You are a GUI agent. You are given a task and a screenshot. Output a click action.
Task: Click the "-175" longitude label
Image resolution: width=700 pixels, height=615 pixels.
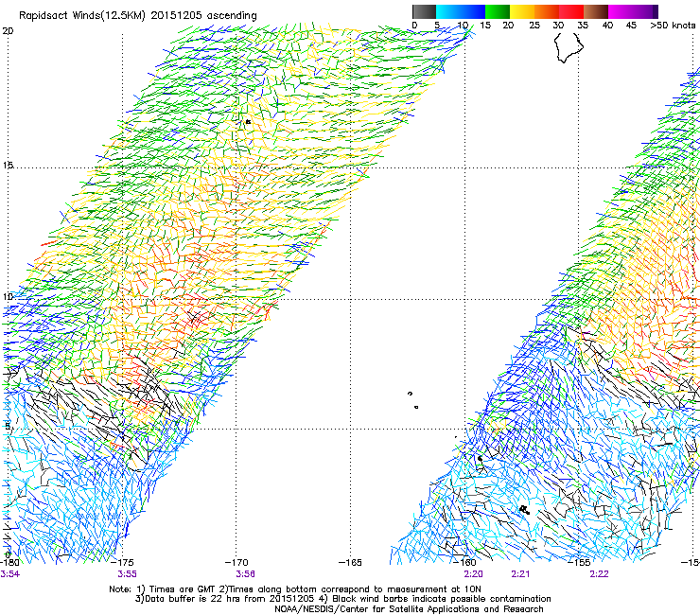pyautogui.click(x=122, y=563)
